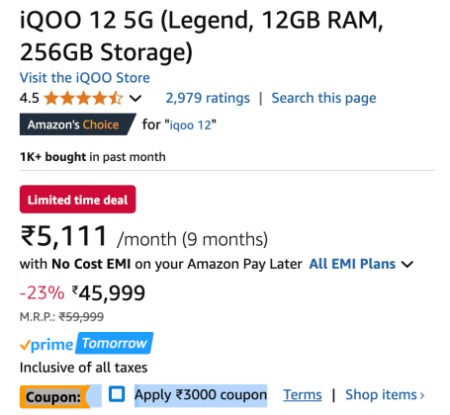Expand the rating breakdown chevron beside stars
450x415 pixels.
tap(135, 99)
